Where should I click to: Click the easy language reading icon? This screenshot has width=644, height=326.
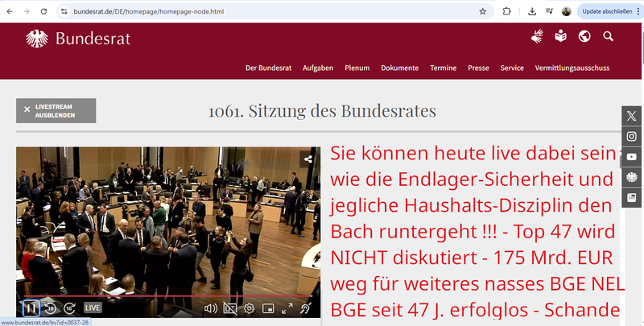(560, 36)
